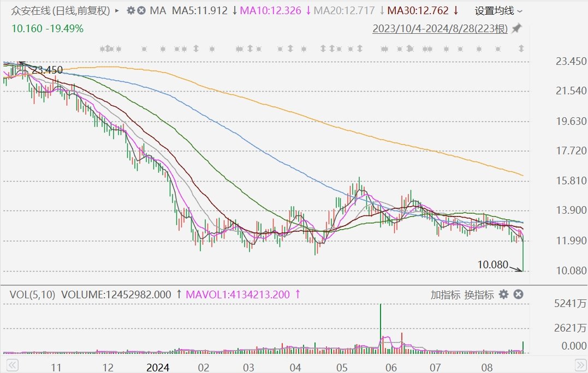Remove the MA indicator with X icon
This screenshot has height=373, width=588.
click(x=141, y=10)
